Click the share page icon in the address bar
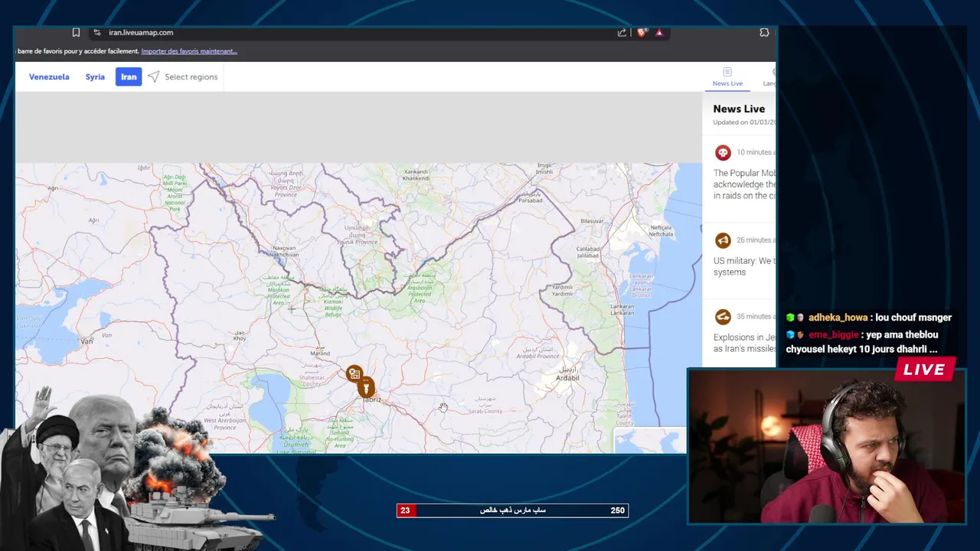 pos(622,32)
